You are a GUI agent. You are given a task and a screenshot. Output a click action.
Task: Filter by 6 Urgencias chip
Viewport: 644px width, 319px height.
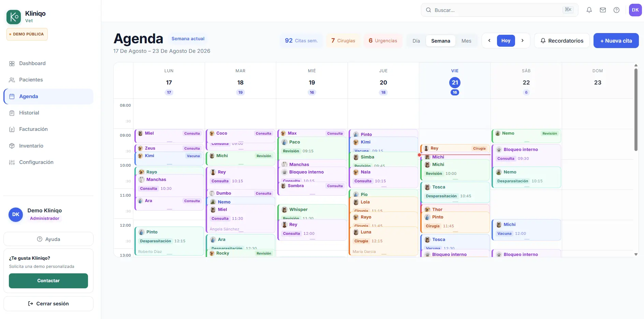coord(383,41)
